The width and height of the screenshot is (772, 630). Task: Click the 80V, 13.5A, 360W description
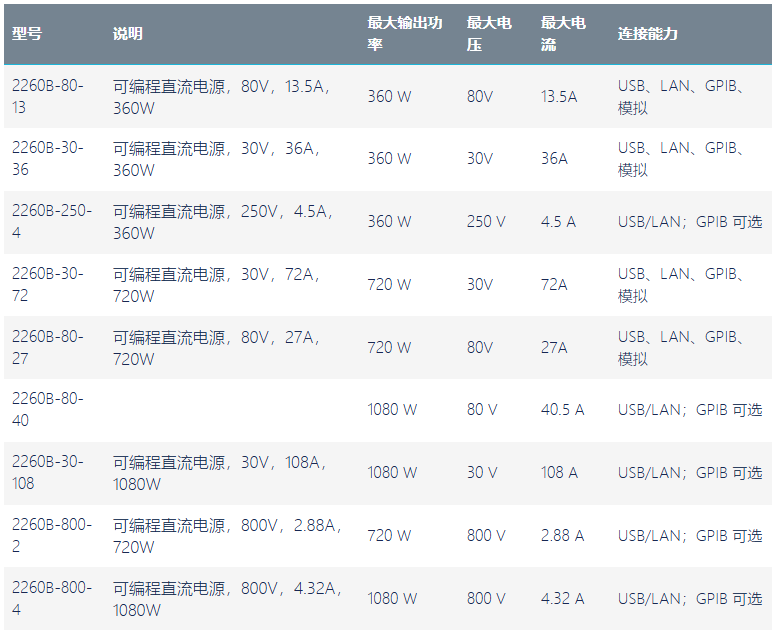pyautogui.click(x=222, y=96)
